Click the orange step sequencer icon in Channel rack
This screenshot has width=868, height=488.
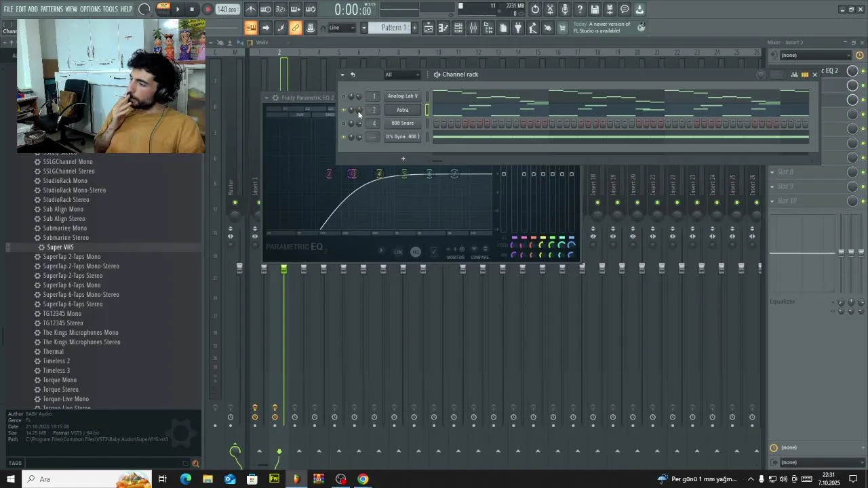[805, 75]
